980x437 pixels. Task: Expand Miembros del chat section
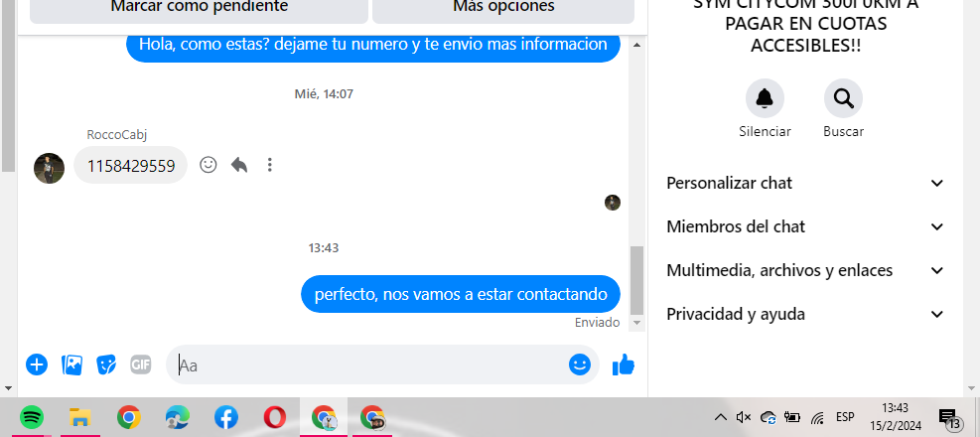tap(805, 226)
